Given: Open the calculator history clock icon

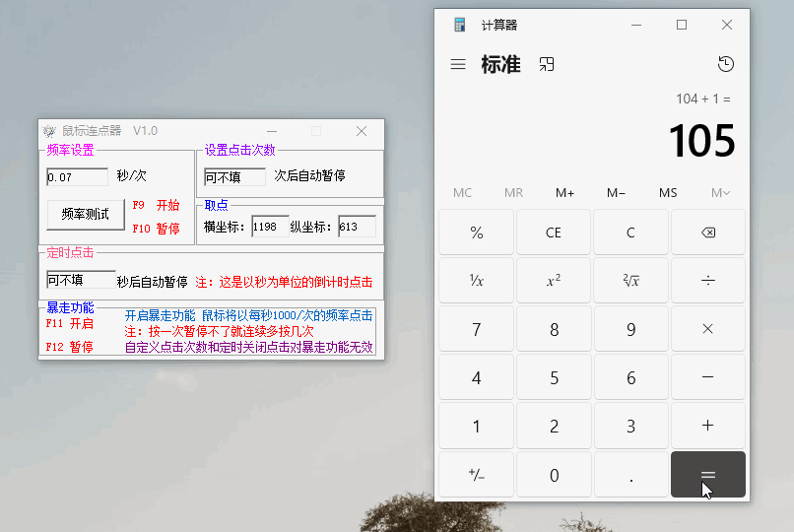Looking at the screenshot, I should 726,64.
